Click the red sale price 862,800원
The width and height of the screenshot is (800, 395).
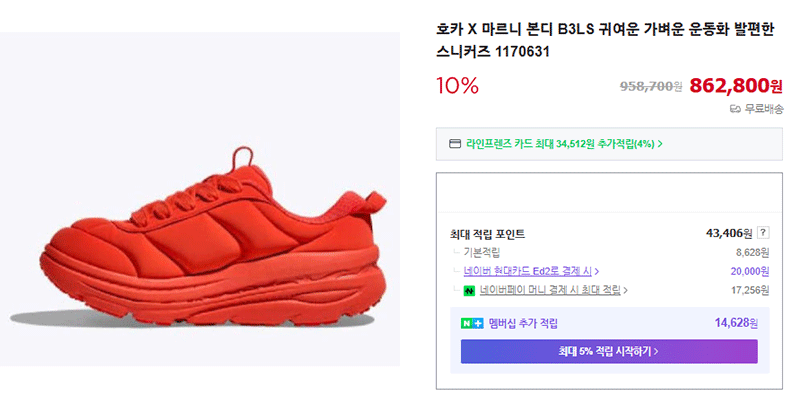(x=736, y=86)
